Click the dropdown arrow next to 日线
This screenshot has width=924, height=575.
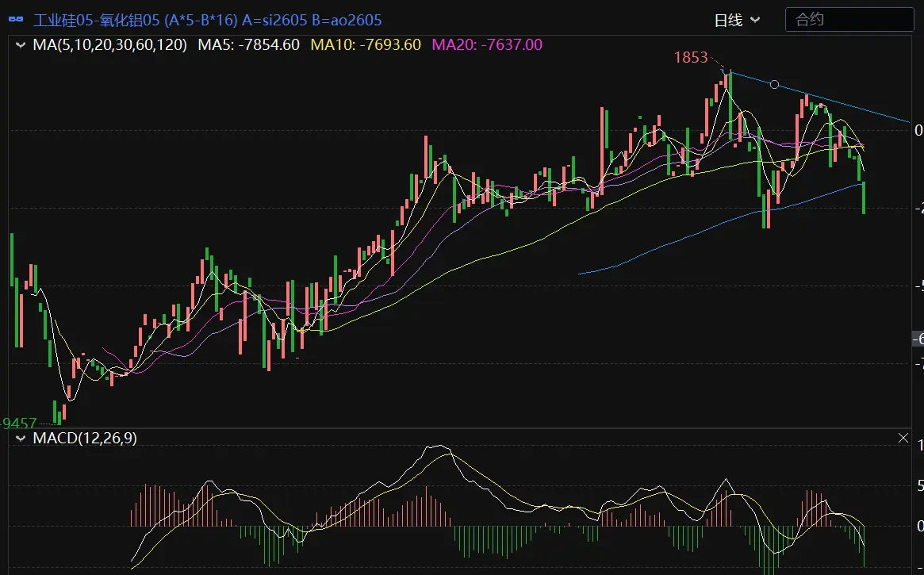754,20
